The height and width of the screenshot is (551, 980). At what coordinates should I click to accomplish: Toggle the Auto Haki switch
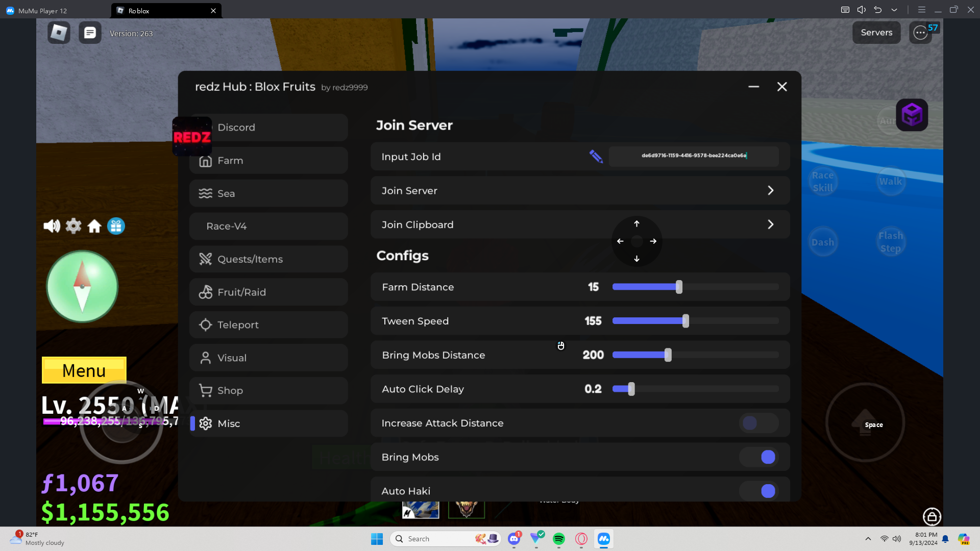[758, 491]
